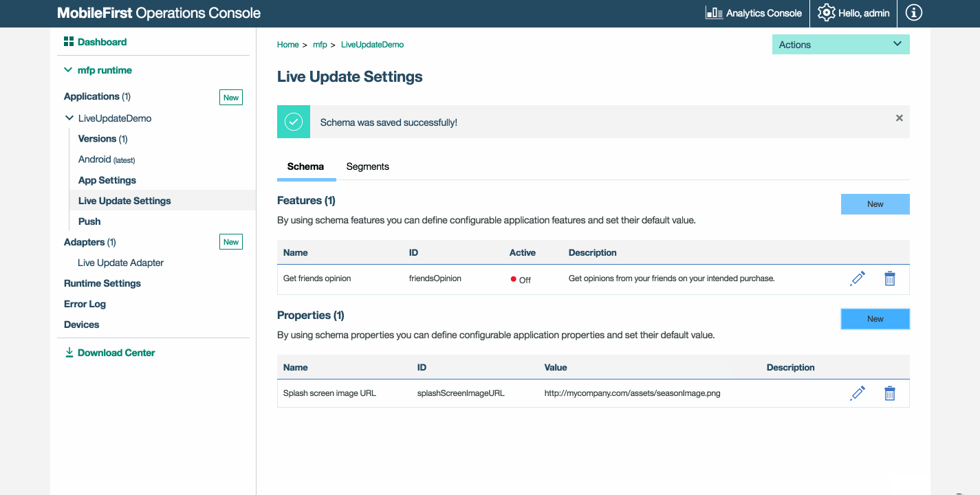
Task: Add a new property with New button
Action: (x=875, y=319)
